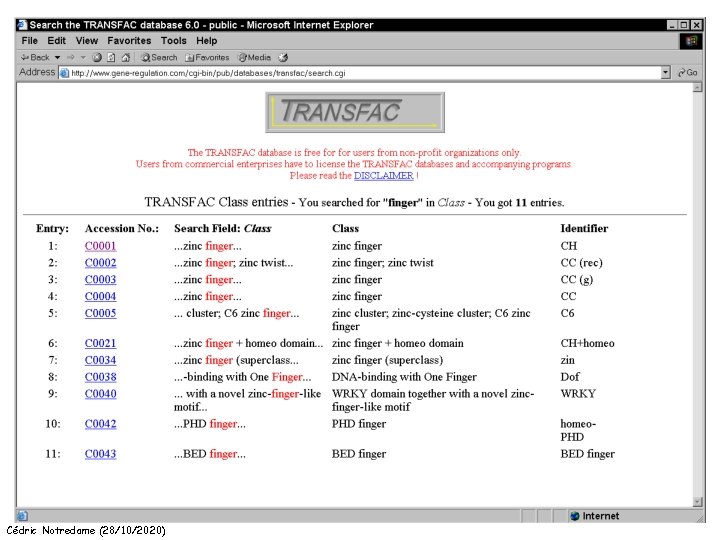Click the scrollbar down arrow
The image size is (720, 540).
698,501
